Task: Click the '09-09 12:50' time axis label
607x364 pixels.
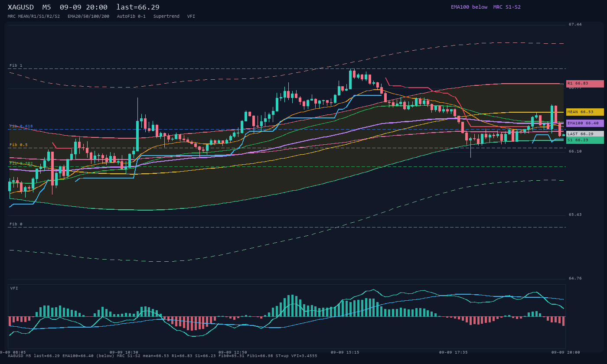Action: (233, 352)
